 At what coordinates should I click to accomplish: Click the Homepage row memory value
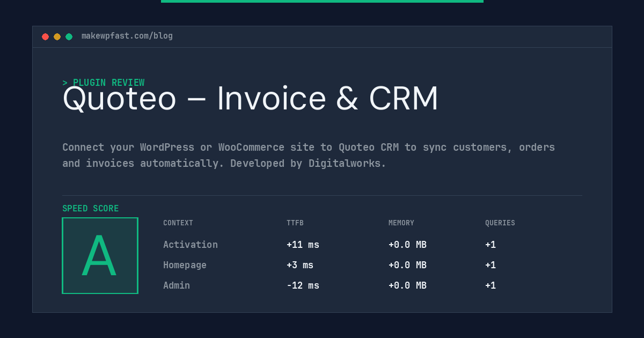click(407, 265)
